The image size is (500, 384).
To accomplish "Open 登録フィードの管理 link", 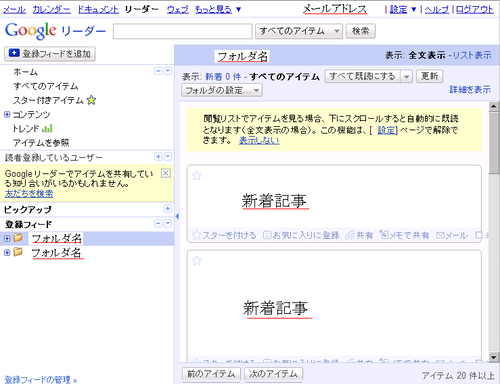I will point(41,379).
